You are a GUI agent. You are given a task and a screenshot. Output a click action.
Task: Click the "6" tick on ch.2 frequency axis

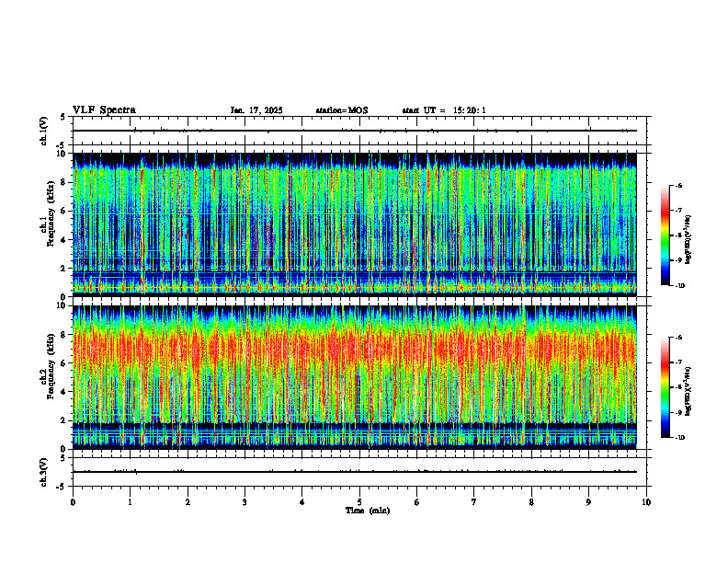[64, 363]
